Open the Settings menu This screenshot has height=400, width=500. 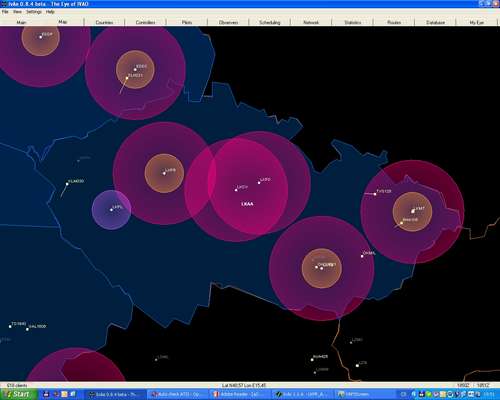[34, 12]
